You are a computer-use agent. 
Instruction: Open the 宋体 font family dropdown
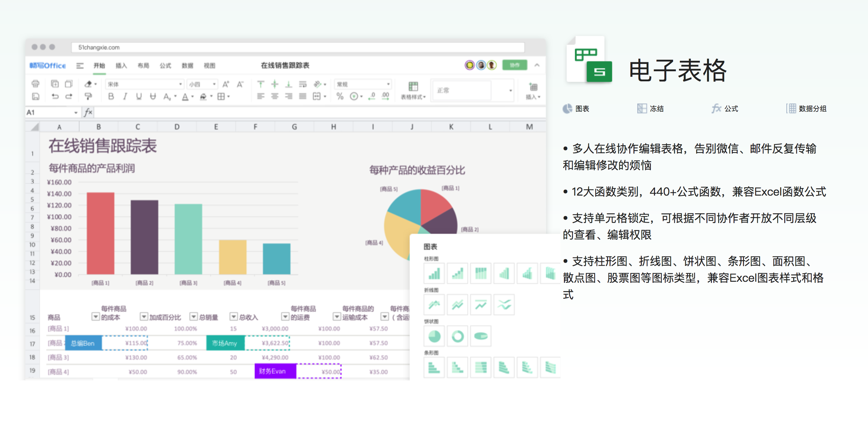coord(180,84)
